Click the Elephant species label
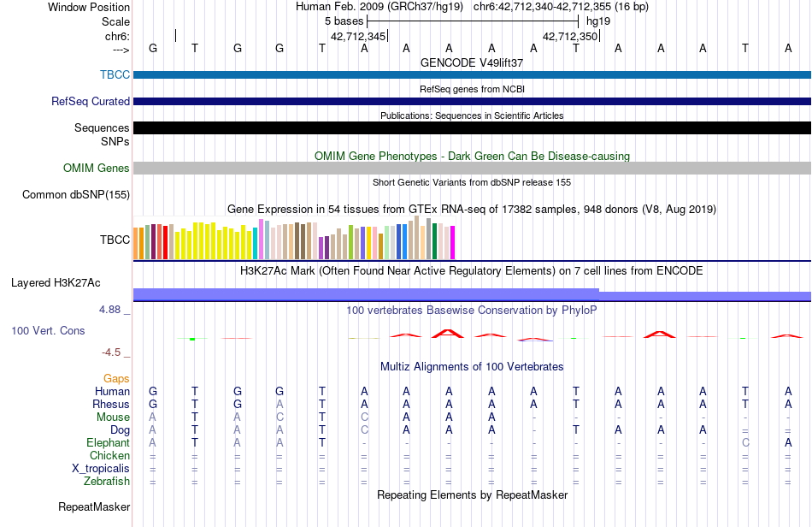 pos(109,442)
